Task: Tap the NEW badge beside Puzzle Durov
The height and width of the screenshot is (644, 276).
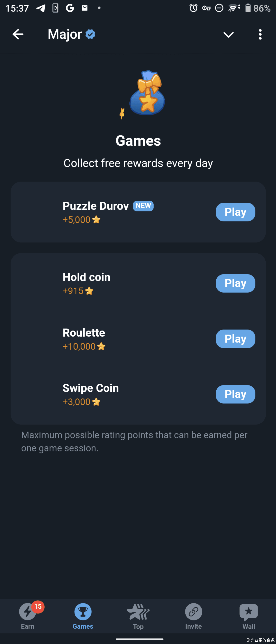Action: click(143, 206)
